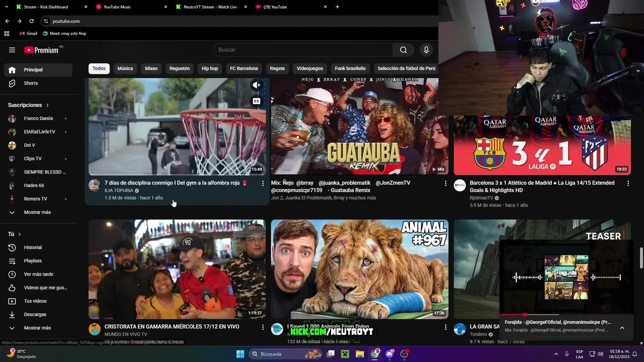The height and width of the screenshot is (362, 644).
Task: Open options menu for Guatauba Remix mix
Action: (x=445, y=184)
